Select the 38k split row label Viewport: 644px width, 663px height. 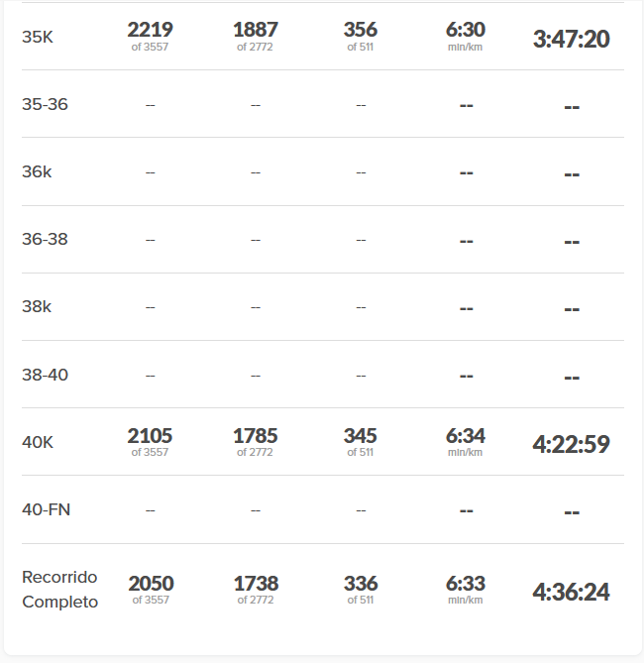[x=37, y=306]
